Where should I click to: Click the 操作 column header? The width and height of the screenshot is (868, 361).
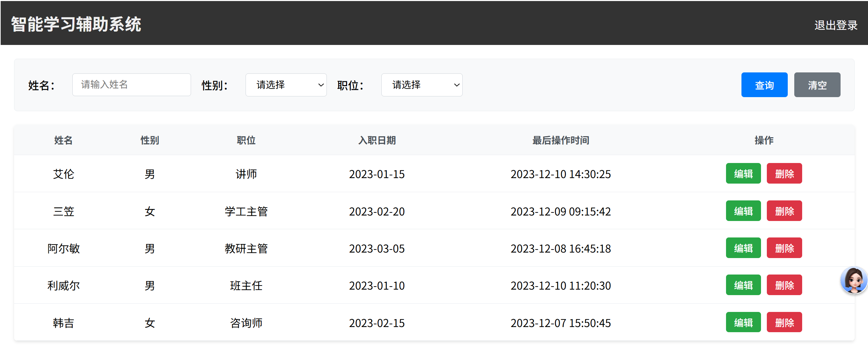pyautogui.click(x=764, y=140)
